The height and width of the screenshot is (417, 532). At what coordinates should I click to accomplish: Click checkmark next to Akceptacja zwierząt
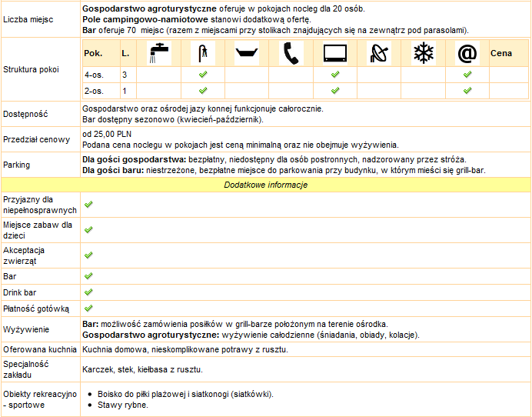[88, 255]
